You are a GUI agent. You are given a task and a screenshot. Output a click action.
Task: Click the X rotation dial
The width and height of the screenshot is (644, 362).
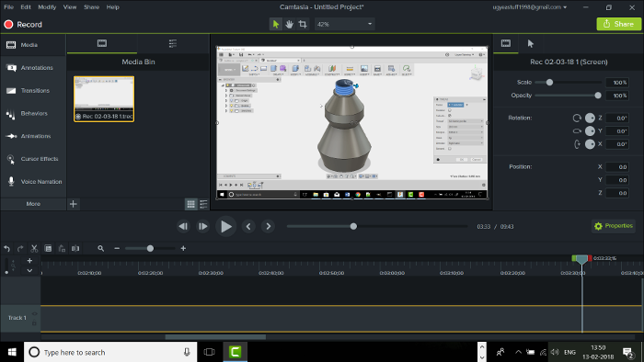point(590,144)
